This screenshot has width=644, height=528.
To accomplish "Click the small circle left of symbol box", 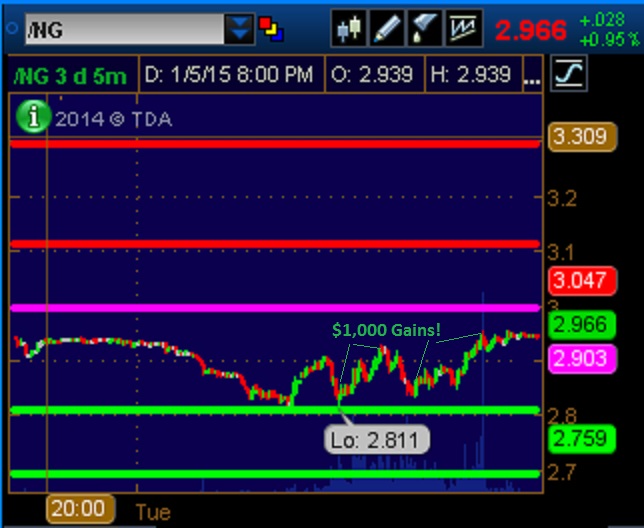I will coord(11,29).
